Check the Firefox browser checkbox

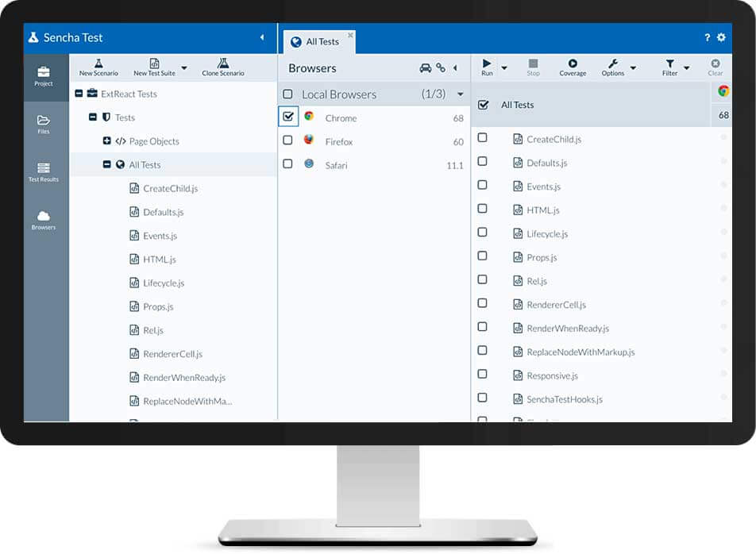287,140
